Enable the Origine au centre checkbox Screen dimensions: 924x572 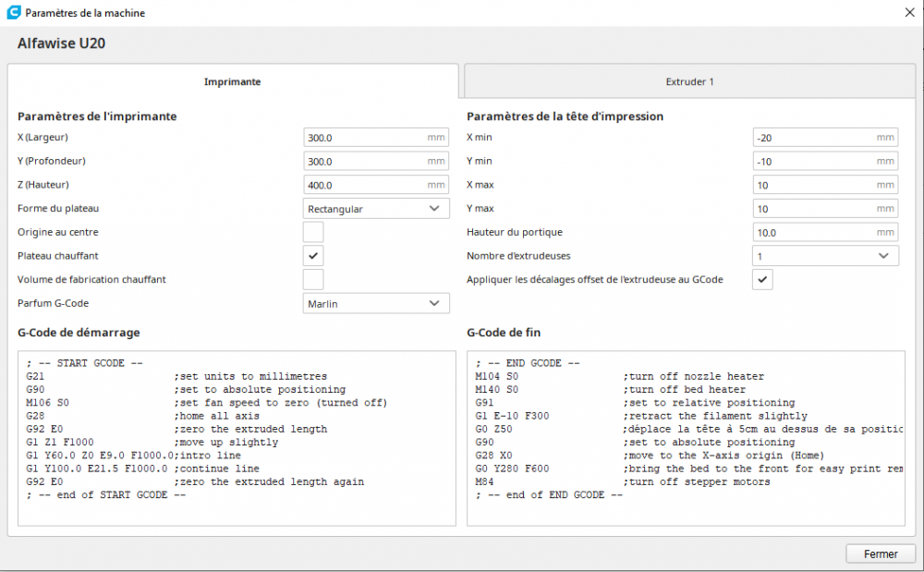point(313,232)
